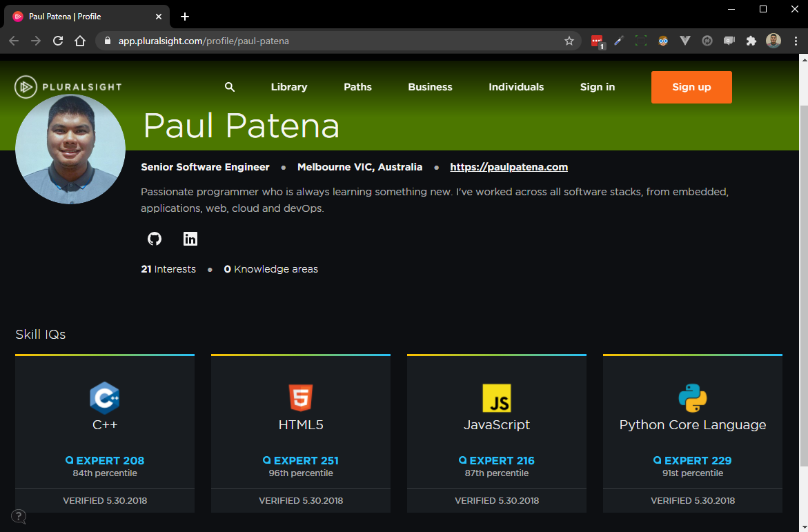Viewport: 808px width, 532px height.
Task: Select the Paul Patena Profile browser tab
Action: (86, 17)
